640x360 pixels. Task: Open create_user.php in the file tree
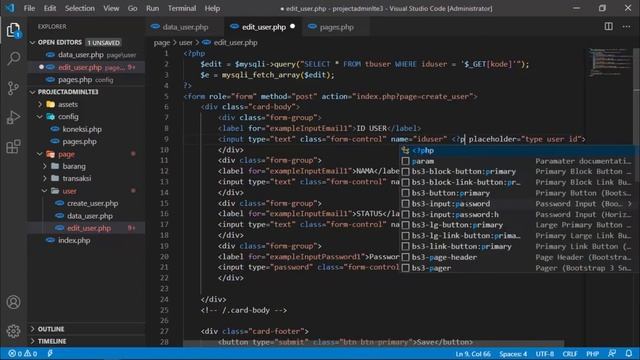(92, 203)
